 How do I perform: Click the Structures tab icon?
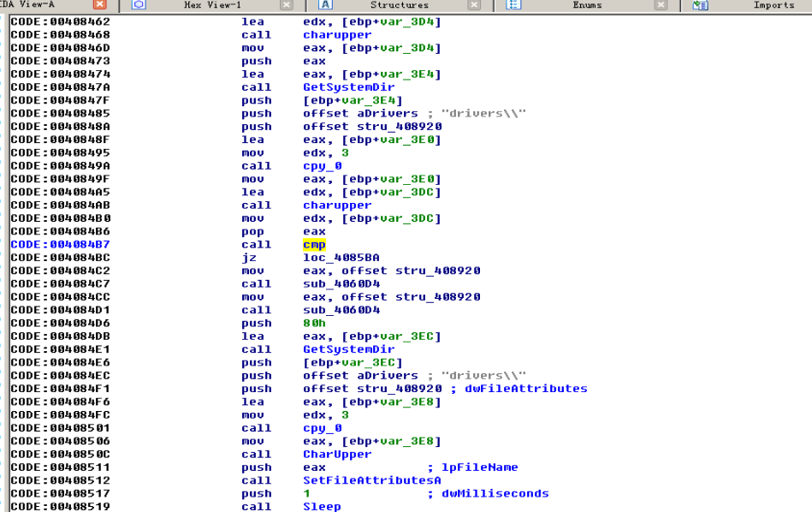pos(324,5)
